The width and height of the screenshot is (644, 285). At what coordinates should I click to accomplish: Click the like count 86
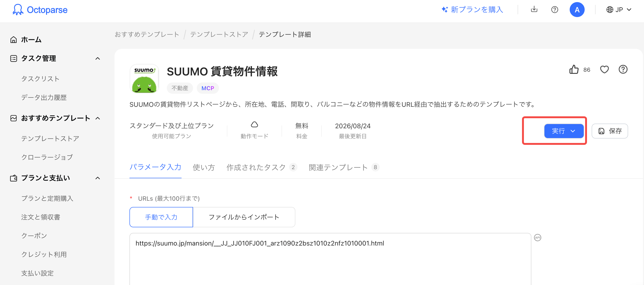[x=587, y=70]
